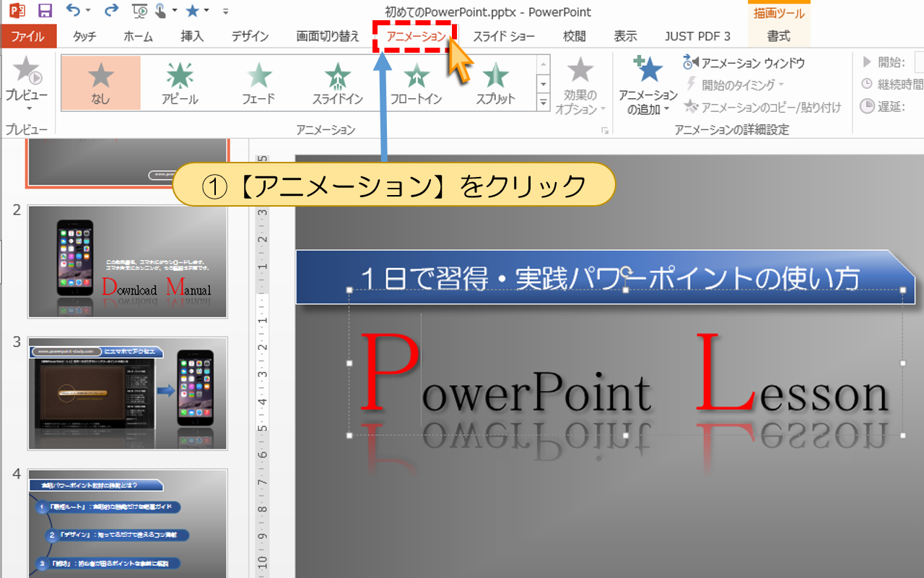The width and height of the screenshot is (924, 578).
Task: Open 効果のオプション dropdown
Action: 580,87
